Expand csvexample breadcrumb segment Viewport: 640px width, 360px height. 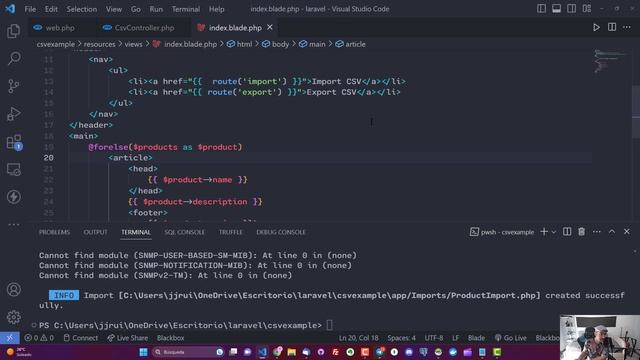pos(56,44)
